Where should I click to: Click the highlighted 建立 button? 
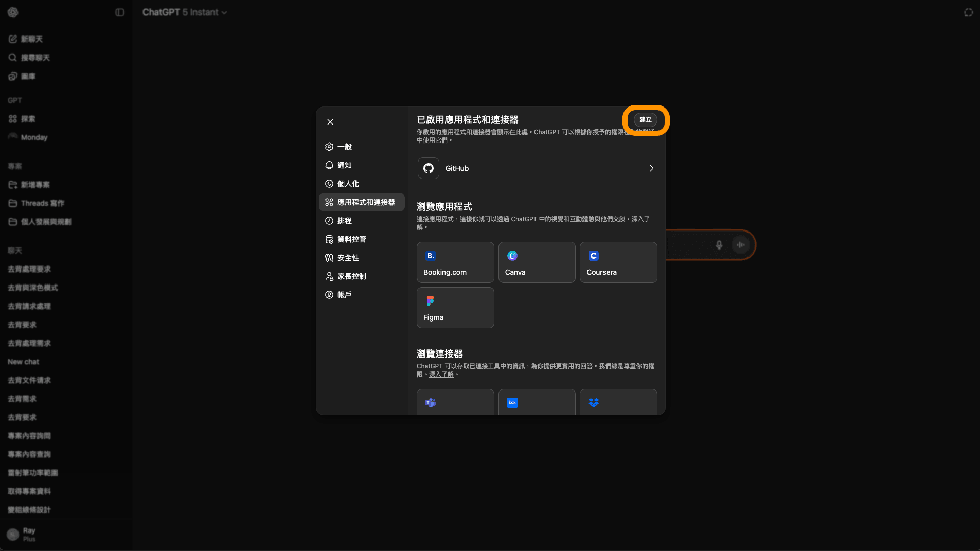pos(646,120)
